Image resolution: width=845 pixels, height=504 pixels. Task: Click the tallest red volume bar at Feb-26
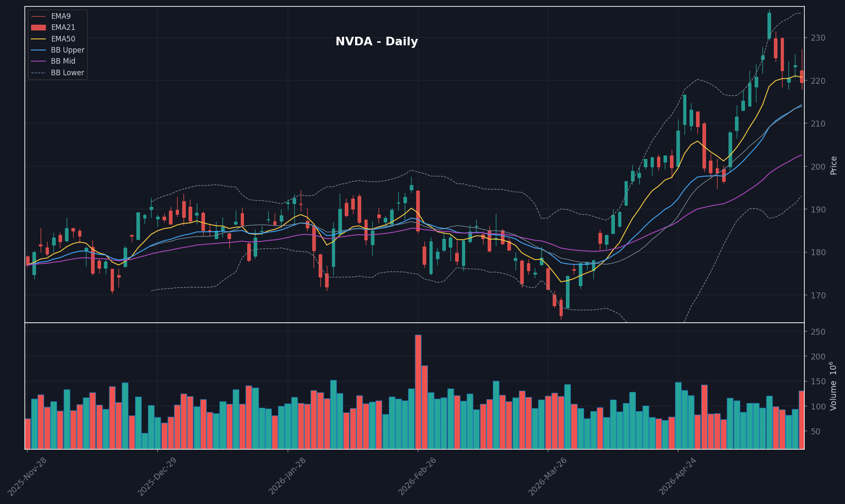[x=418, y=392]
